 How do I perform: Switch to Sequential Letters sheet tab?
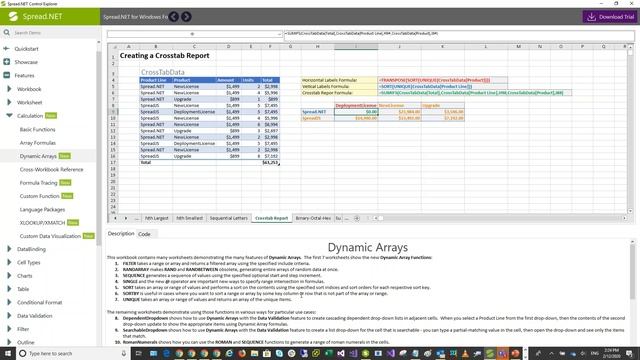pos(229,218)
